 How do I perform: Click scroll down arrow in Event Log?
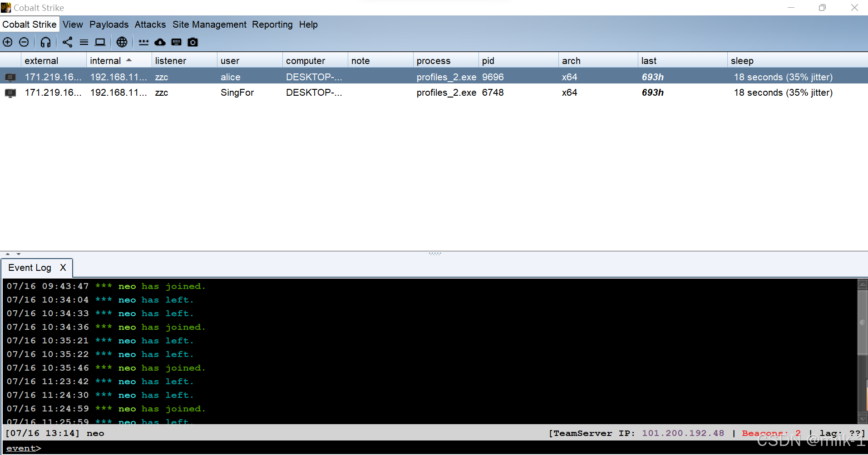pos(863,419)
